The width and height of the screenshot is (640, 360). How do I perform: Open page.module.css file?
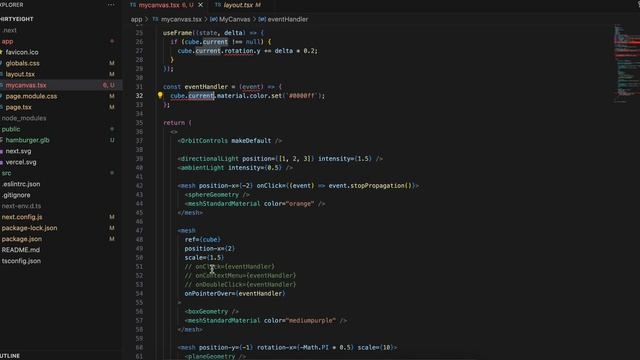[31, 96]
